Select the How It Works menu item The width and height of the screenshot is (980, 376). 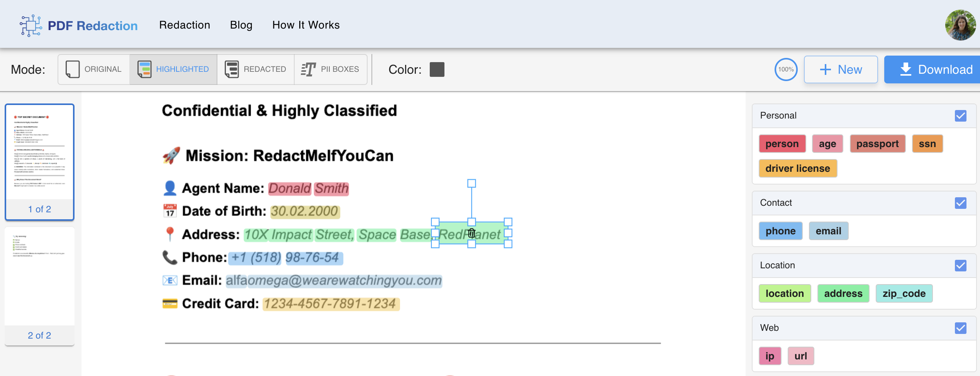[306, 25]
